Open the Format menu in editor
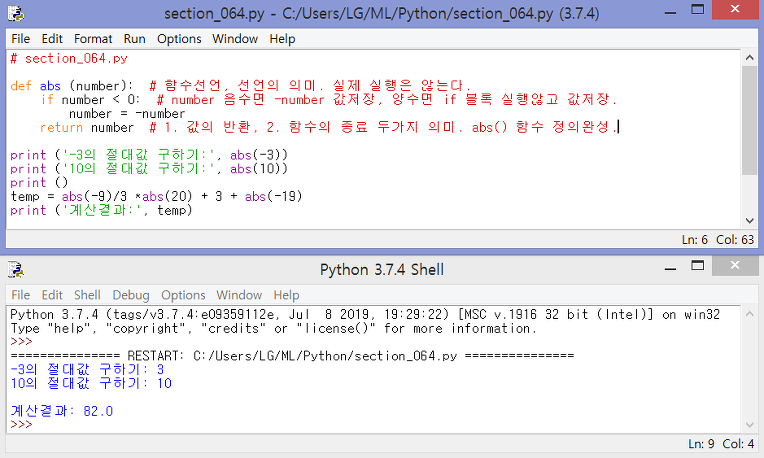Viewport: 764px width, 458px height. pyautogui.click(x=93, y=39)
